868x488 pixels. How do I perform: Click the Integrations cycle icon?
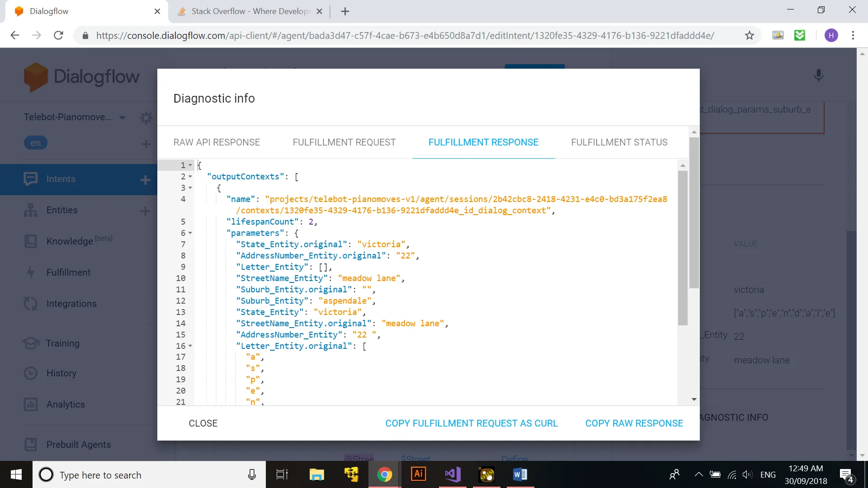(x=30, y=304)
